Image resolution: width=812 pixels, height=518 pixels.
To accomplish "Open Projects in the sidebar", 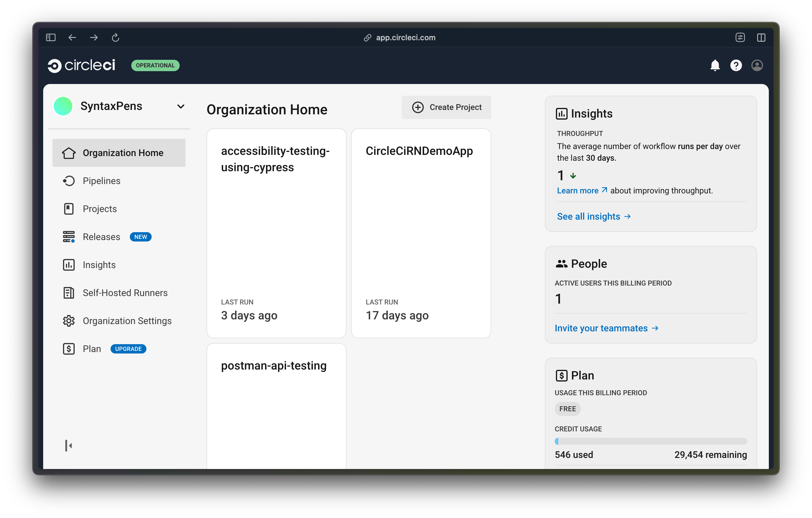I will [119, 209].
